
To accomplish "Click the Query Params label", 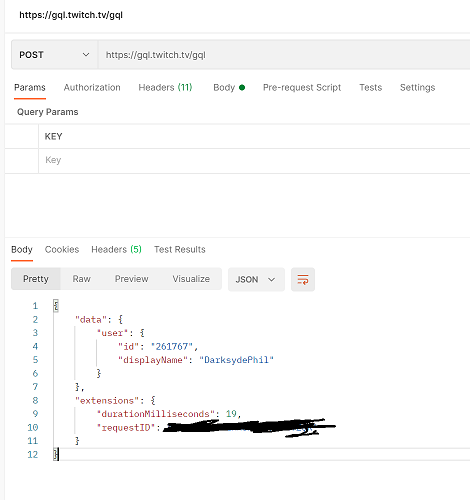I will click(48, 112).
